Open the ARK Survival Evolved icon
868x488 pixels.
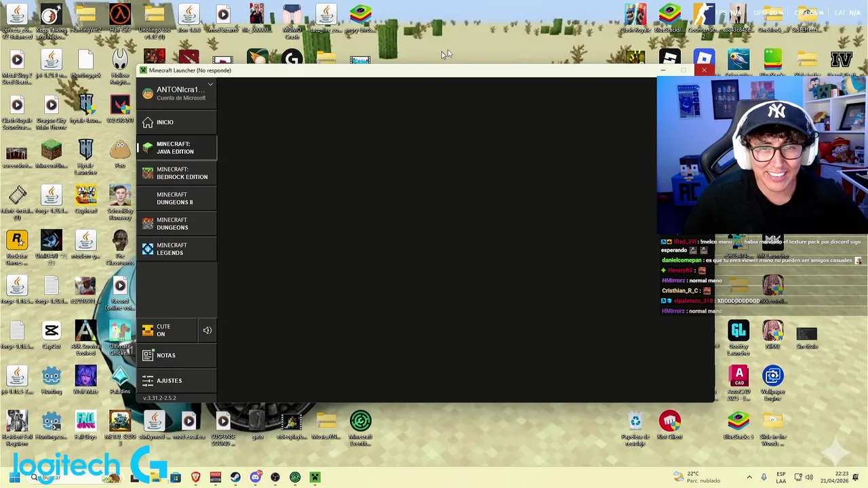coord(85,338)
